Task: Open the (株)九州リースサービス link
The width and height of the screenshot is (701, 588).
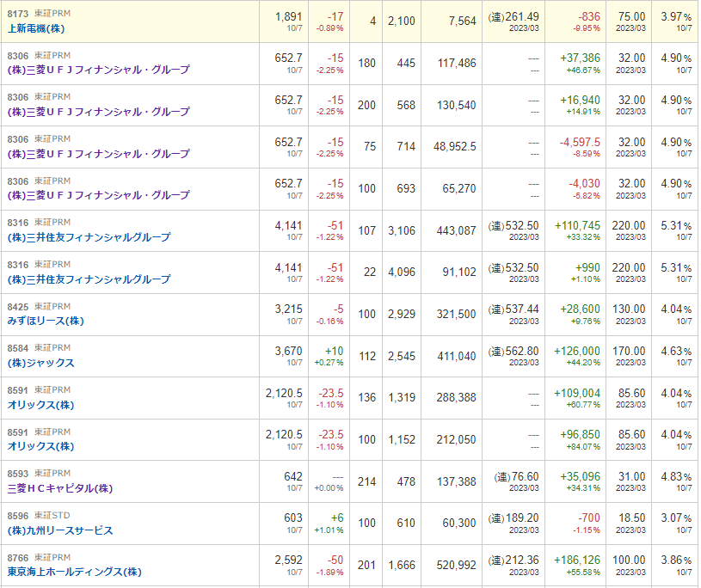Action: [60, 530]
